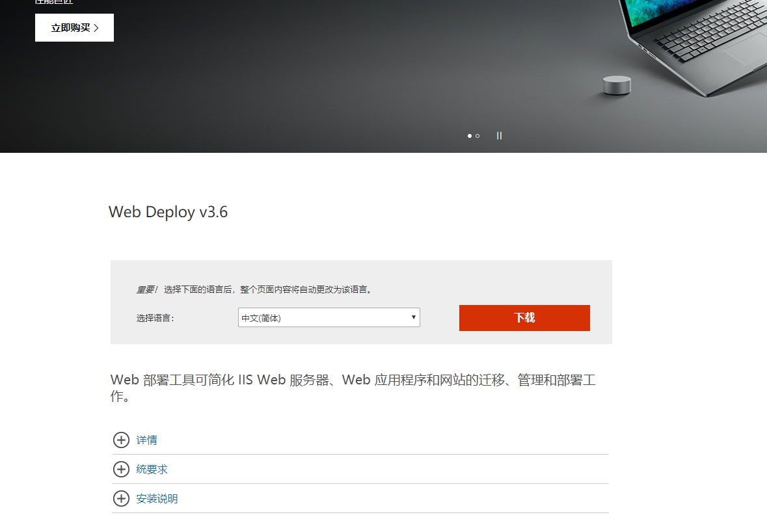767x532 pixels.
Task: Open the 安装说明 link
Action: click(157, 499)
